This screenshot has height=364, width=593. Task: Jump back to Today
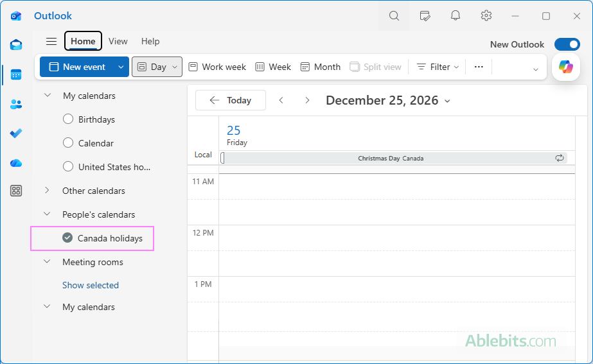(x=230, y=100)
